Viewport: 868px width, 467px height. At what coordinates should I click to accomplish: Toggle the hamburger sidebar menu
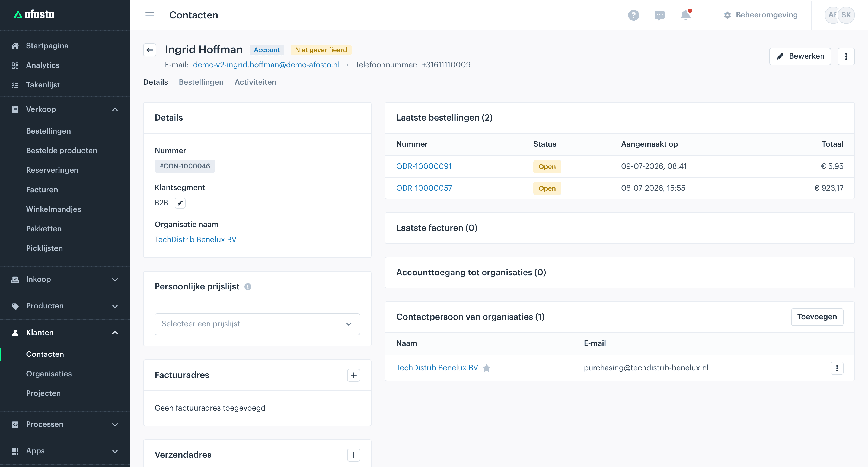tap(150, 15)
